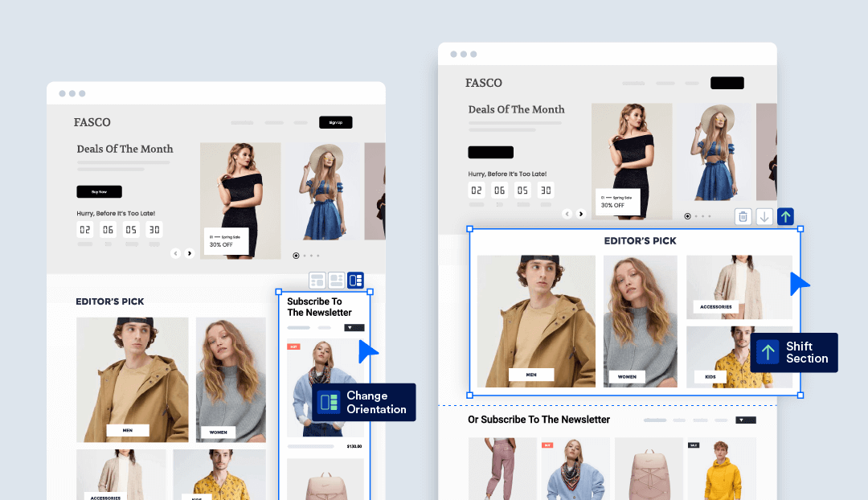Click the move section down arrow icon

point(764,216)
